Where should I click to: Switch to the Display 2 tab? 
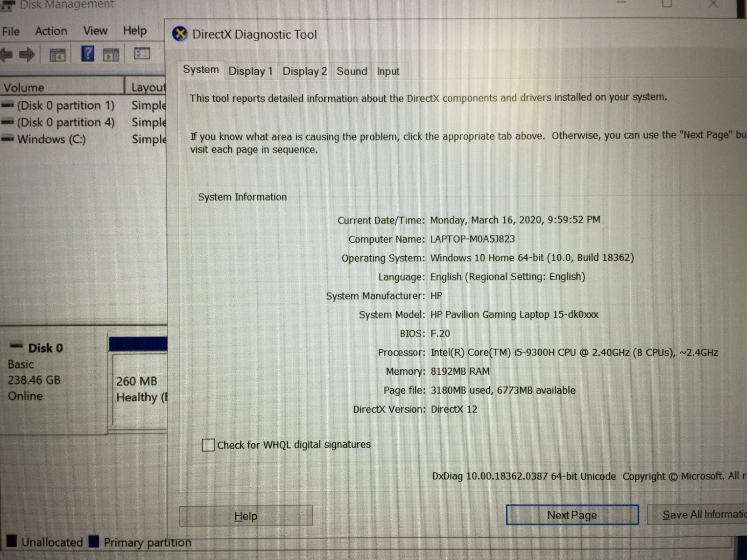(305, 71)
